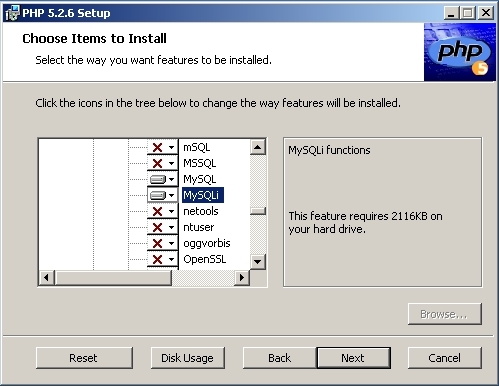Image resolution: width=499 pixels, height=386 pixels.
Task: Select the oggvorbis feature row
Action: click(207, 243)
